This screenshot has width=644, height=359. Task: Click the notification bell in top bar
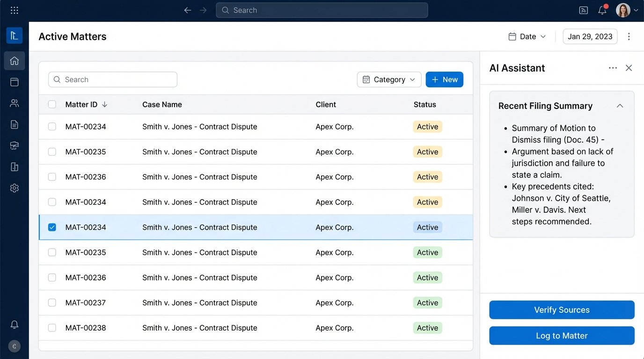[x=602, y=10]
